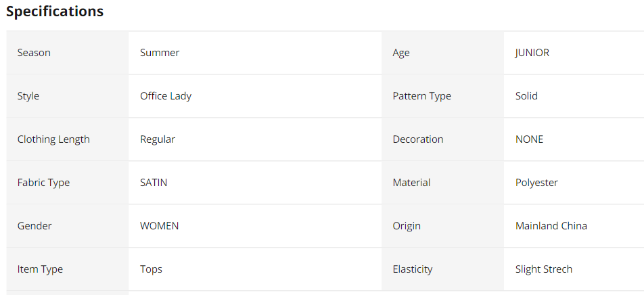Viewport: 644px width, 295px height.
Task: Select the Solid pattern value
Action: pyautogui.click(x=526, y=96)
